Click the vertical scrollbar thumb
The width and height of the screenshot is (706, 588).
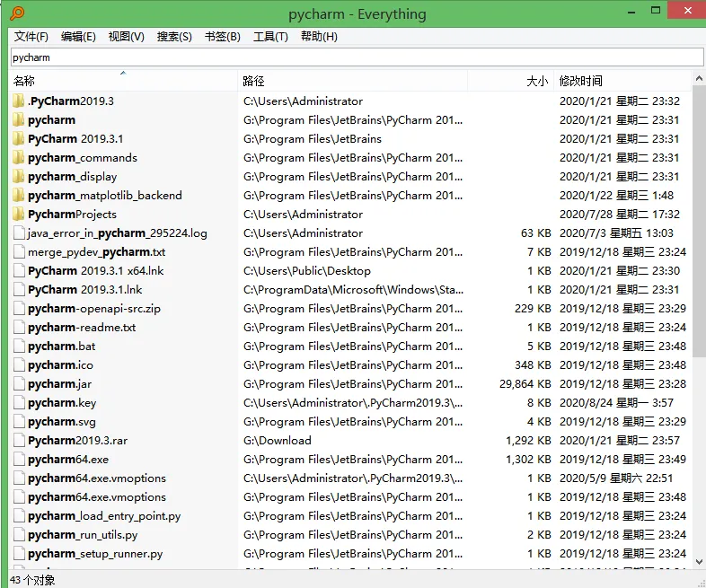pos(699,221)
